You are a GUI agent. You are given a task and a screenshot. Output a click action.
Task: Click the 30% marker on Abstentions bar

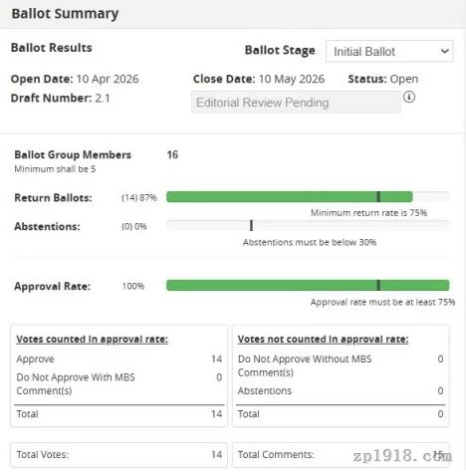[251, 225]
